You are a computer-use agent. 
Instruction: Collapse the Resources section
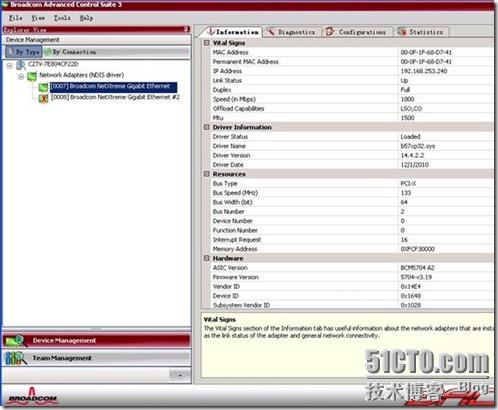click(207, 174)
